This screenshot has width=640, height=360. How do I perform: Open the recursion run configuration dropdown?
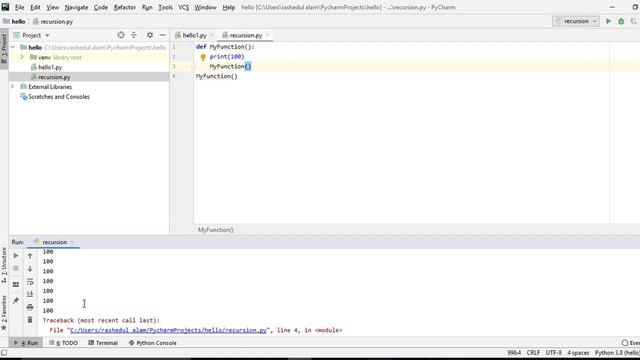tap(576, 21)
